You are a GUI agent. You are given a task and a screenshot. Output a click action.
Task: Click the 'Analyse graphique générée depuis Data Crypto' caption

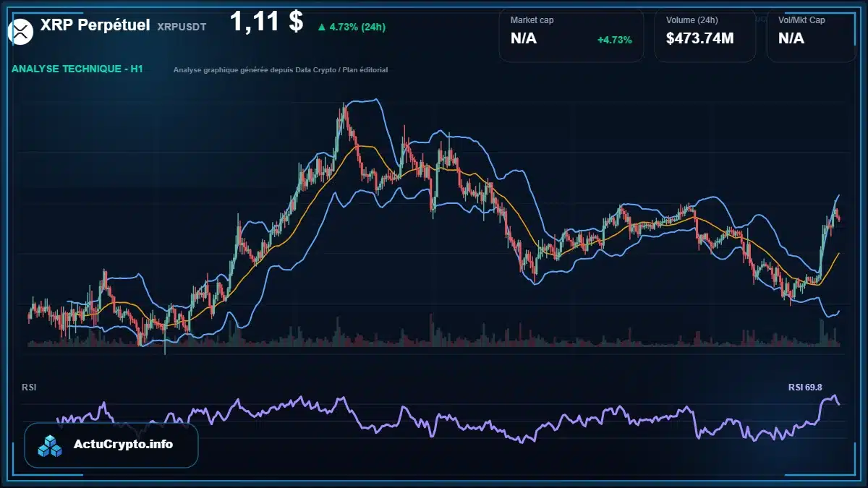click(x=281, y=70)
